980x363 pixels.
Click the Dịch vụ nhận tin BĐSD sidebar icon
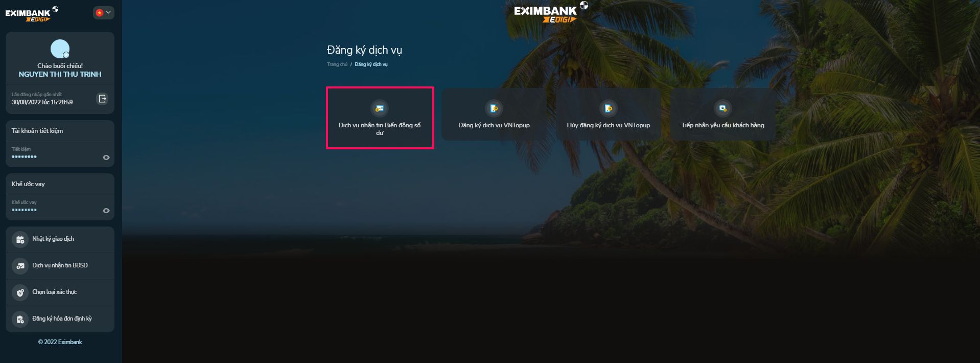pos(20,266)
